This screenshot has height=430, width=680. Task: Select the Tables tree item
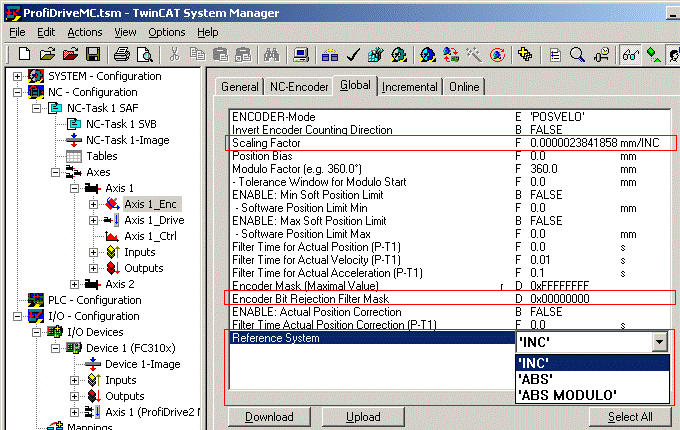(101, 156)
